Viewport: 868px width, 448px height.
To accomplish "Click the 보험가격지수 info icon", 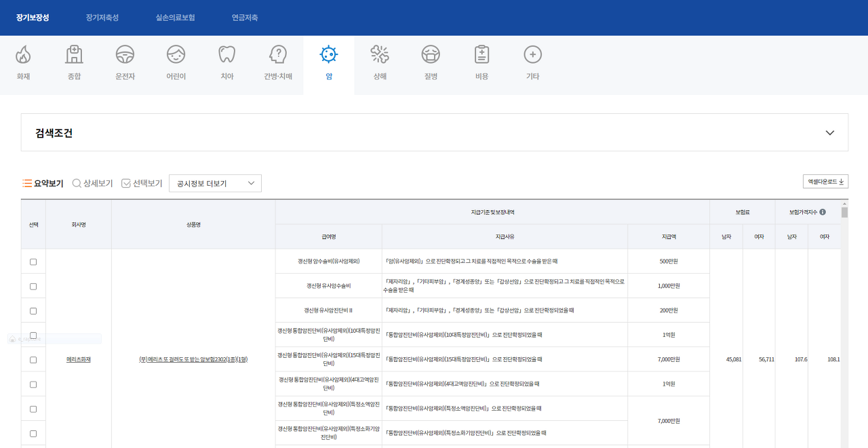I will [823, 212].
